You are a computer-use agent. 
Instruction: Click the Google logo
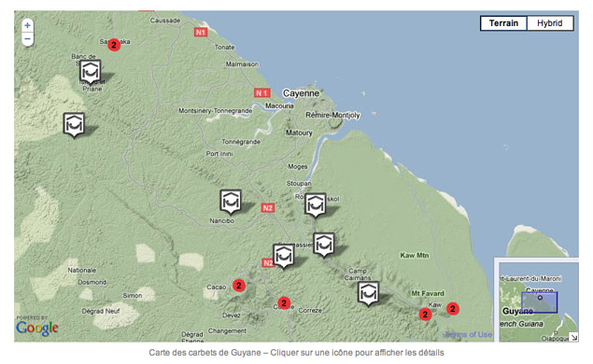pos(37,329)
